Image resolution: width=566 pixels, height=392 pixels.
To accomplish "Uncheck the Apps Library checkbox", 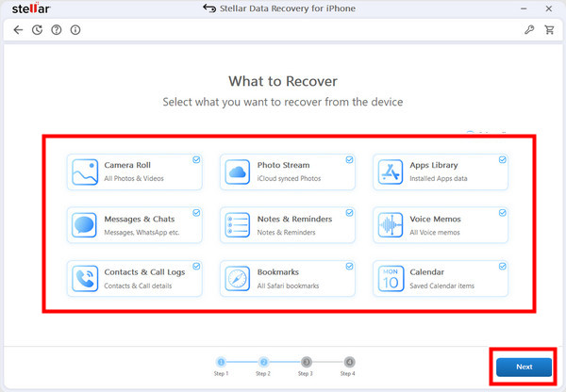I will point(503,160).
